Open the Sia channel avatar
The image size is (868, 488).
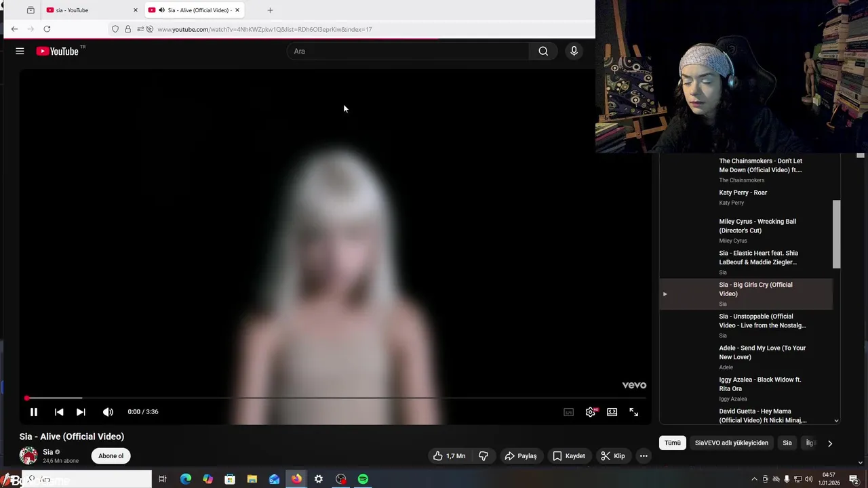click(28, 456)
